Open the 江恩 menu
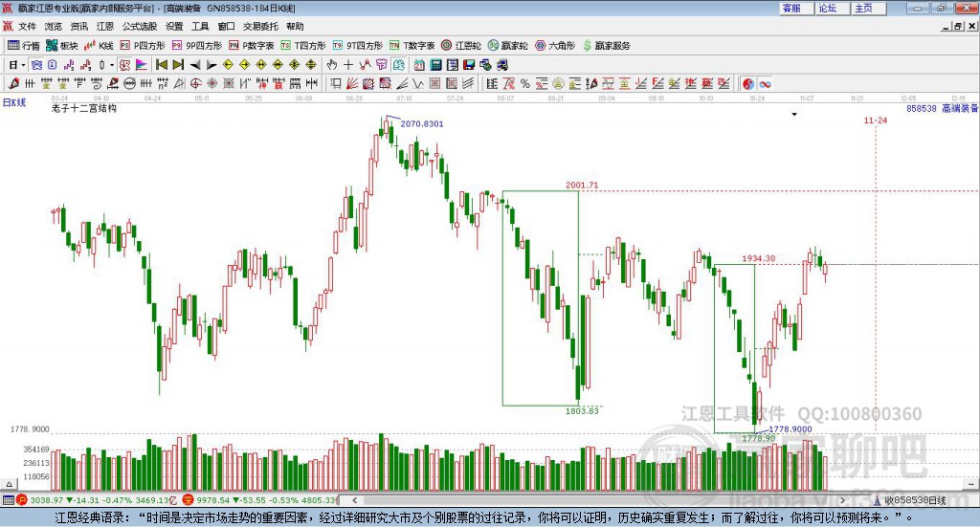This screenshot has width=980, height=527. (105, 26)
